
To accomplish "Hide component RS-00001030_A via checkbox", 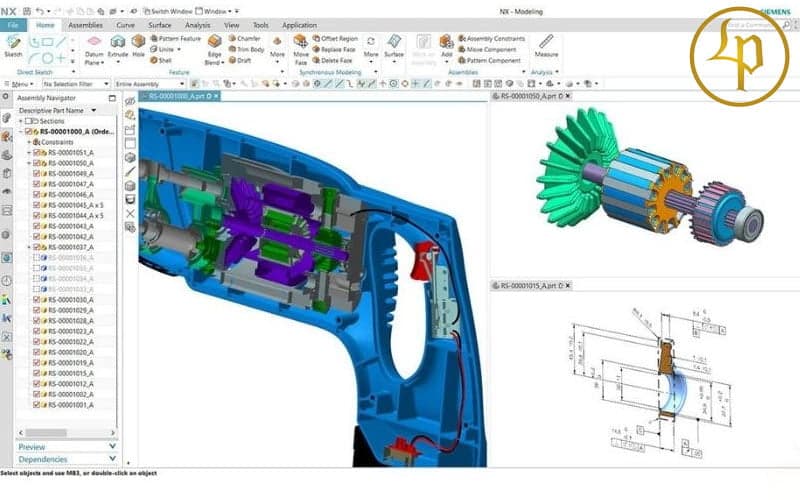I will click(x=37, y=300).
